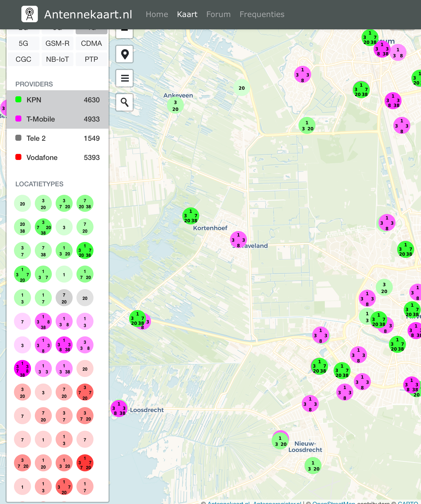The width and height of the screenshot is (421, 504).
Task: Click the Antennekaart.nl site title
Action: click(88, 14)
